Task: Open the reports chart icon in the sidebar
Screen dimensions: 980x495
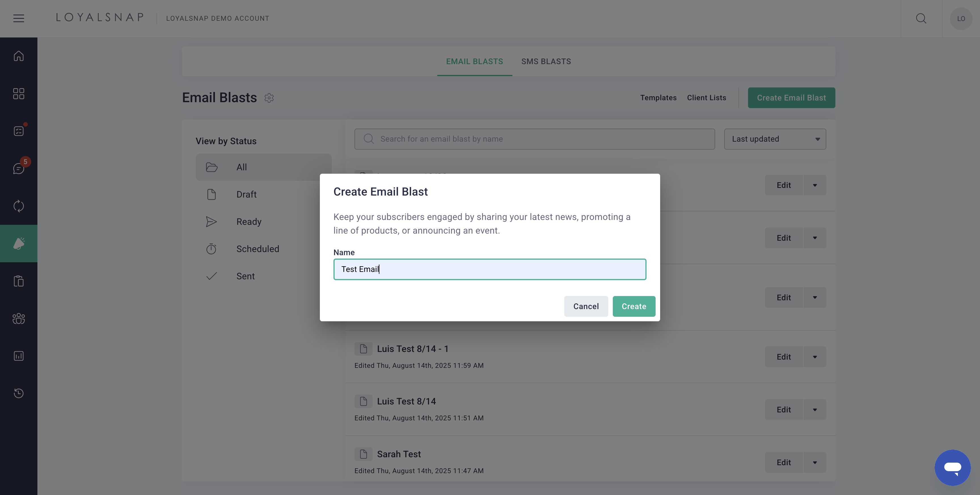Action: (x=19, y=356)
